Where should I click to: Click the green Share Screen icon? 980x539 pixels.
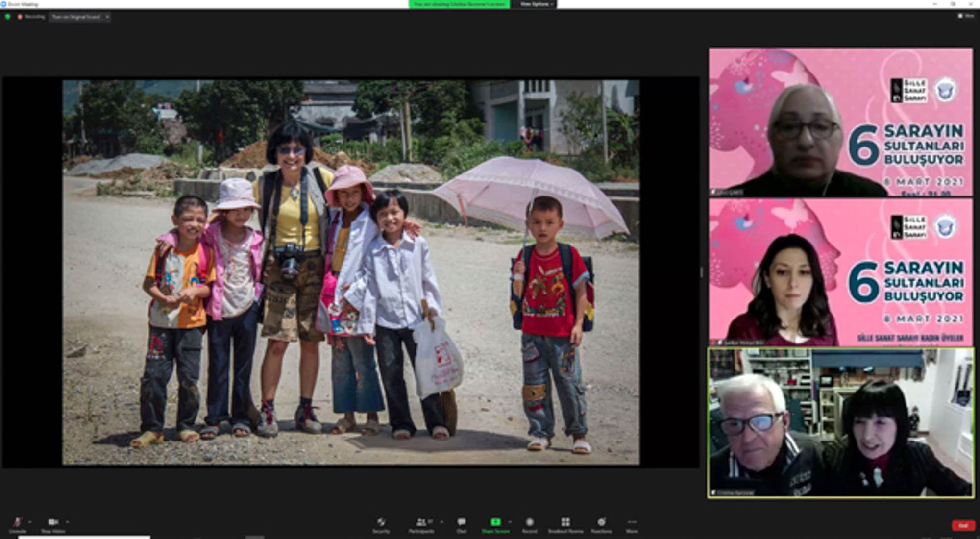pos(495,523)
